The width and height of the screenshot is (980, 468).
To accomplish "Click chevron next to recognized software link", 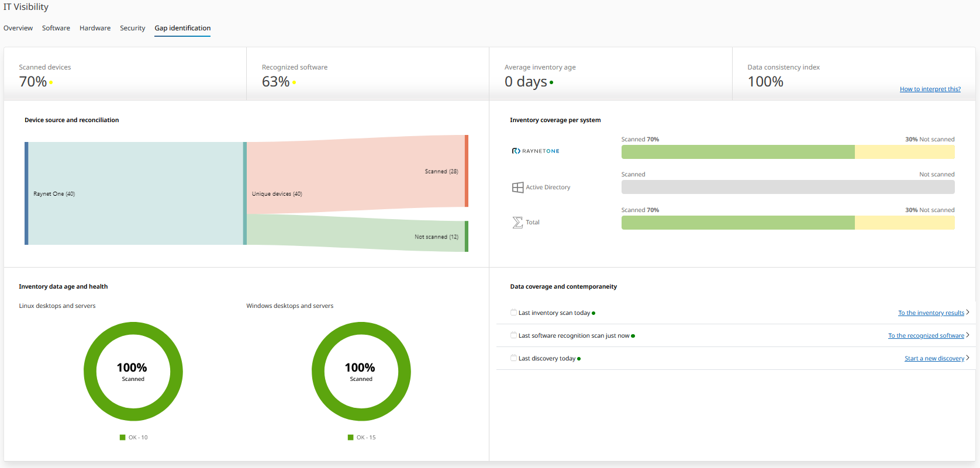I will tap(968, 335).
